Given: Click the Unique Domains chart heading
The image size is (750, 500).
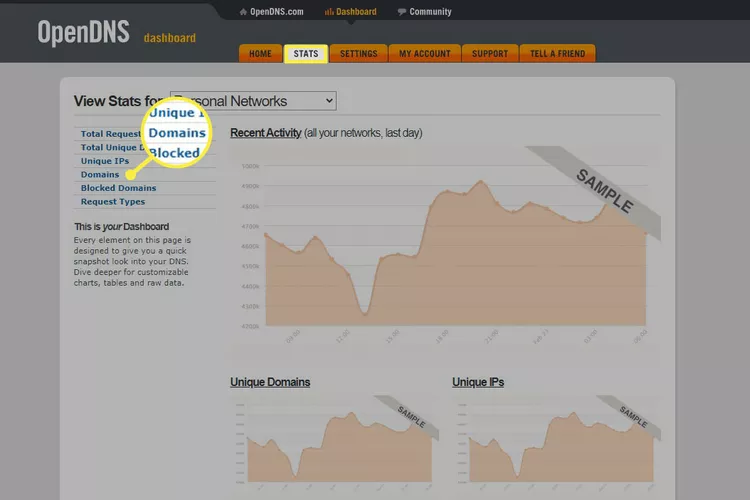Looking at the screenshot, I should coord(270,382).
